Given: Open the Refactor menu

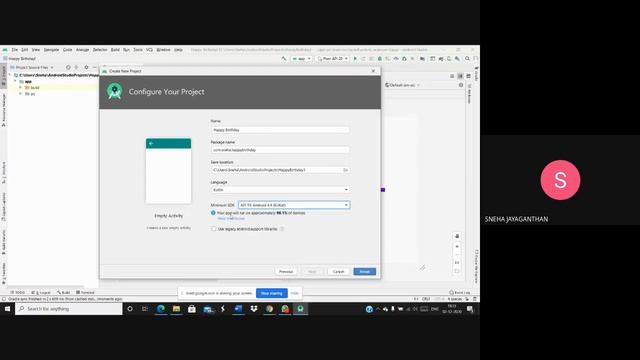Looking at the screenshot, I should [x=100, y=50].
